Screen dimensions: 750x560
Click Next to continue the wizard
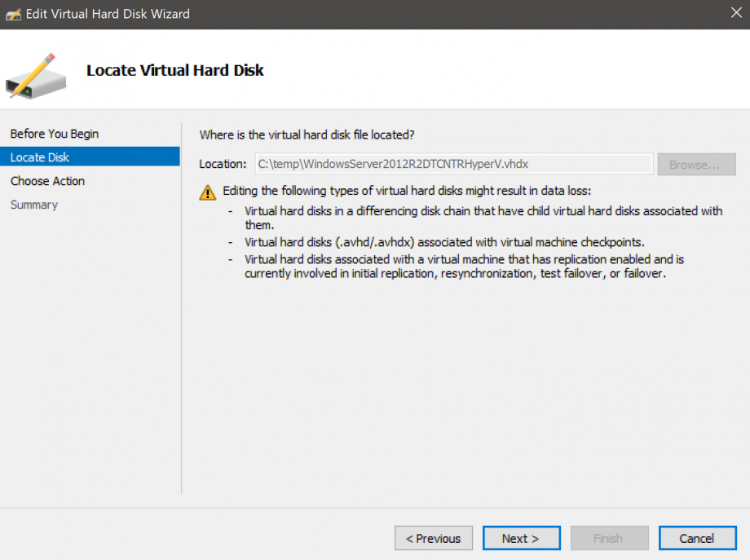pos(521,538)
